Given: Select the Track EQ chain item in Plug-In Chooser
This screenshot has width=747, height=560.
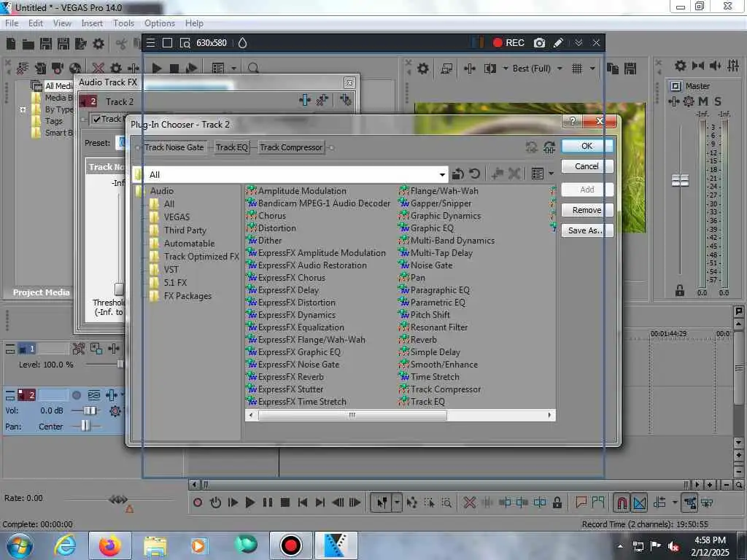Looking at the screenshot, I should (x=231, y=147).
